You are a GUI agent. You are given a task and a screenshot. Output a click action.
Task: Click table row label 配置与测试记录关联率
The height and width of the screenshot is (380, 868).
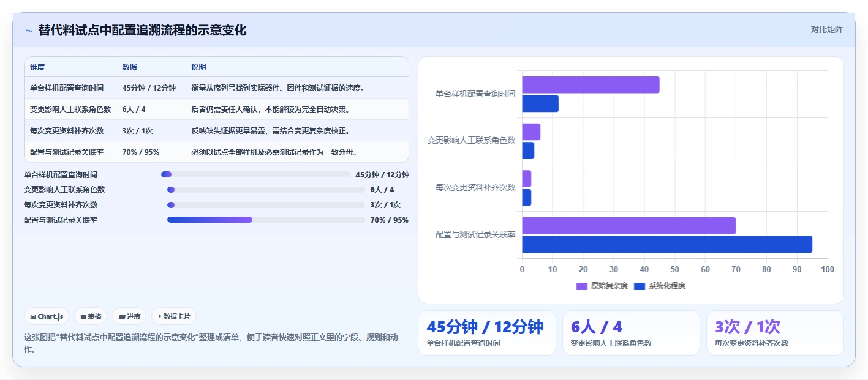click(x=67, y=152)
